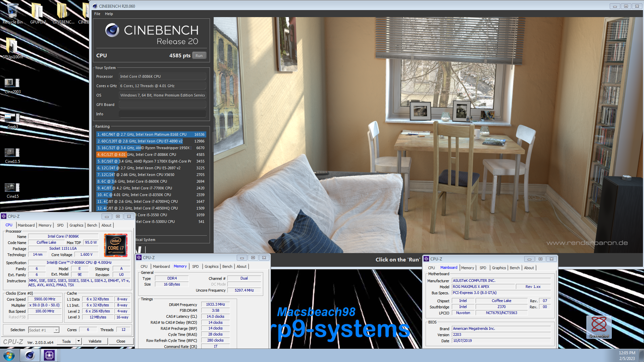Open the Recycle Bin desktop icon
The image size is (644, 362).
click(x=12, y=13)
